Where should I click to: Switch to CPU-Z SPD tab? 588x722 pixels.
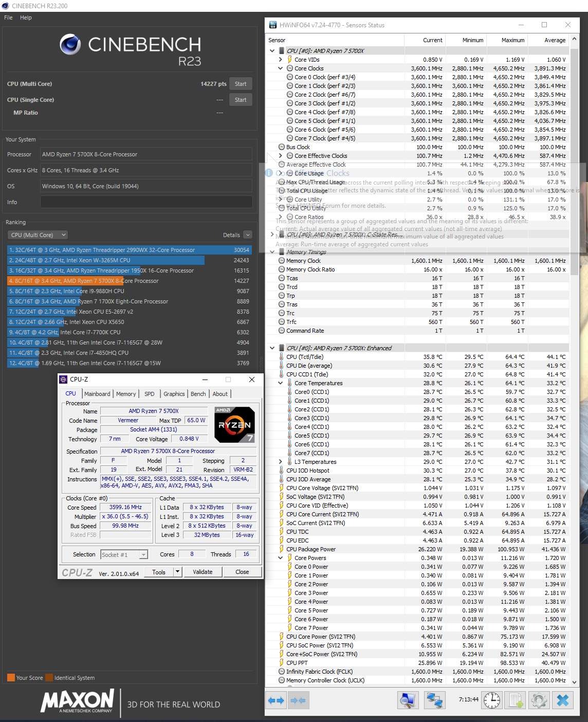[150, 394]
